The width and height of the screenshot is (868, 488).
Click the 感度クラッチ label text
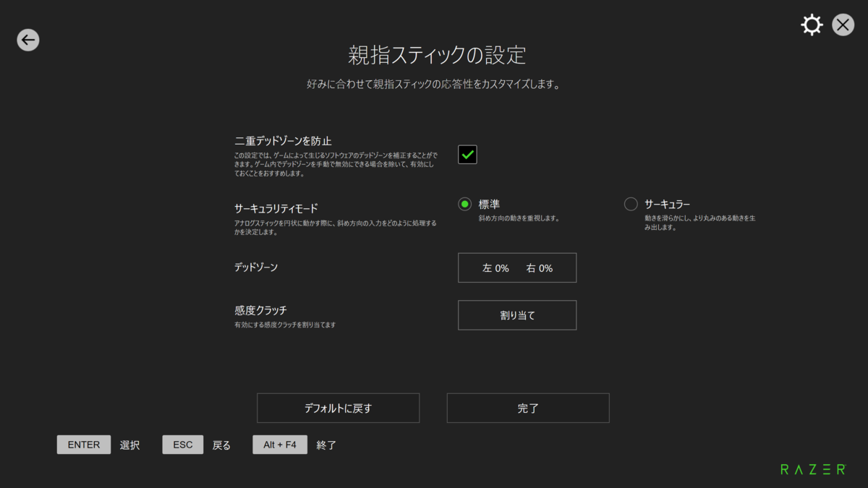[x=260, y=310]
